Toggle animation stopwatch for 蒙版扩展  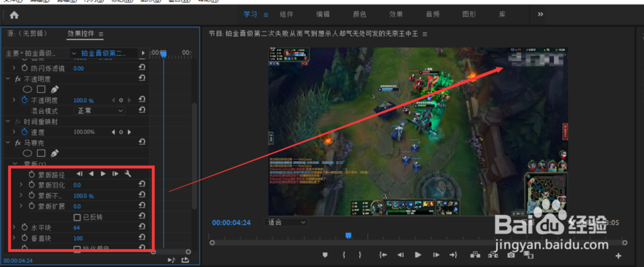(32, 207)
